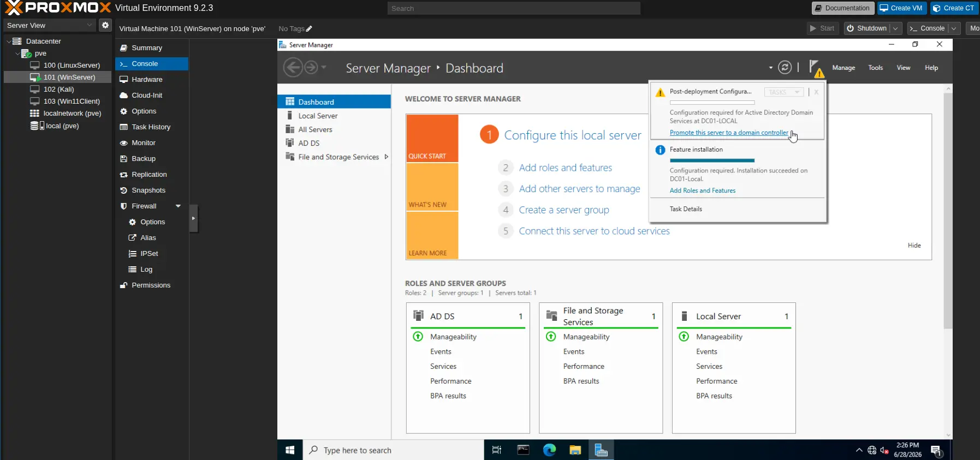
Task: Expand File and Storage Services arrow
Action: [x=386, y=157]
